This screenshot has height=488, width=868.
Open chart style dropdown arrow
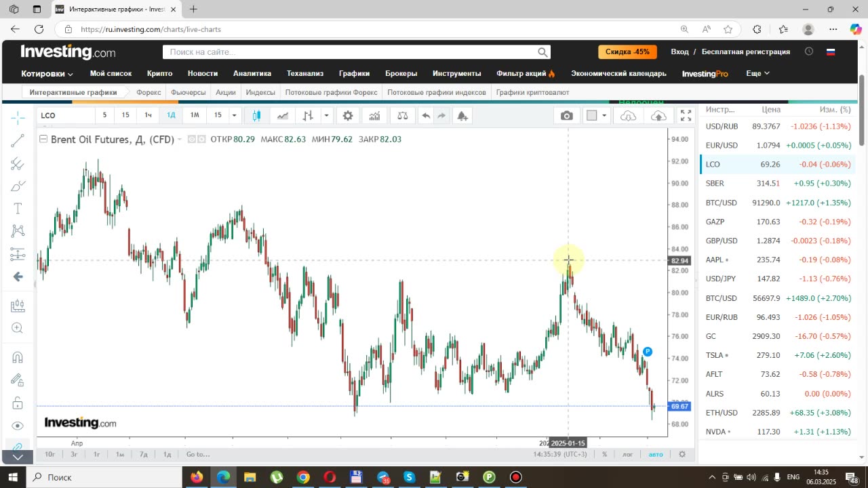click(x=326, y=115)
